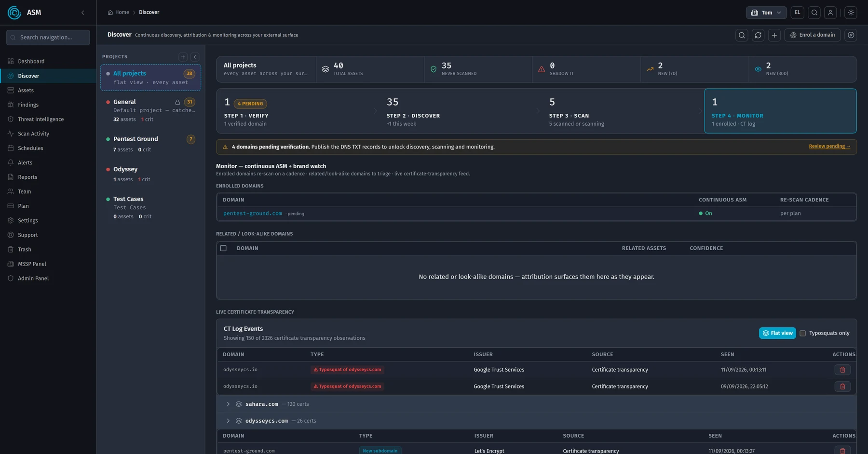Click the Support lifebuoy icon
Screen dimensions: 868x454
(x=11, y=235)
